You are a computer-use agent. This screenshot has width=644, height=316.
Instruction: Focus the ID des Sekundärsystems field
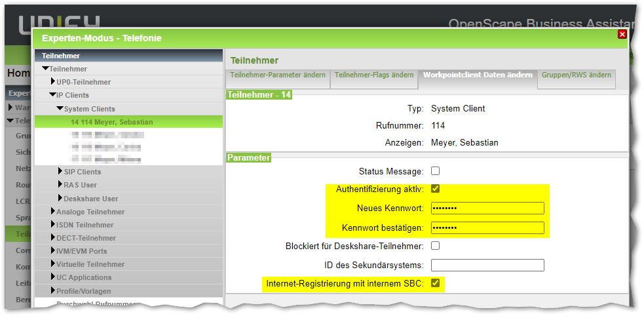coord(487,265)
